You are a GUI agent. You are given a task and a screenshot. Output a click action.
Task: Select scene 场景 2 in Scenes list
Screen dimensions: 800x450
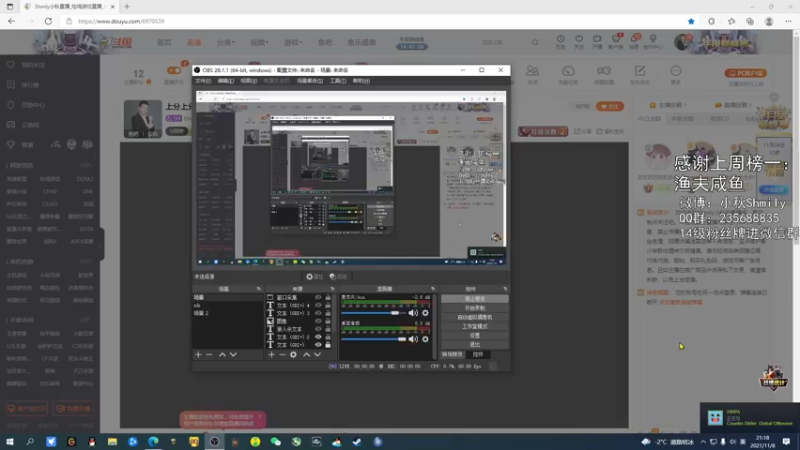click(227, 313)
